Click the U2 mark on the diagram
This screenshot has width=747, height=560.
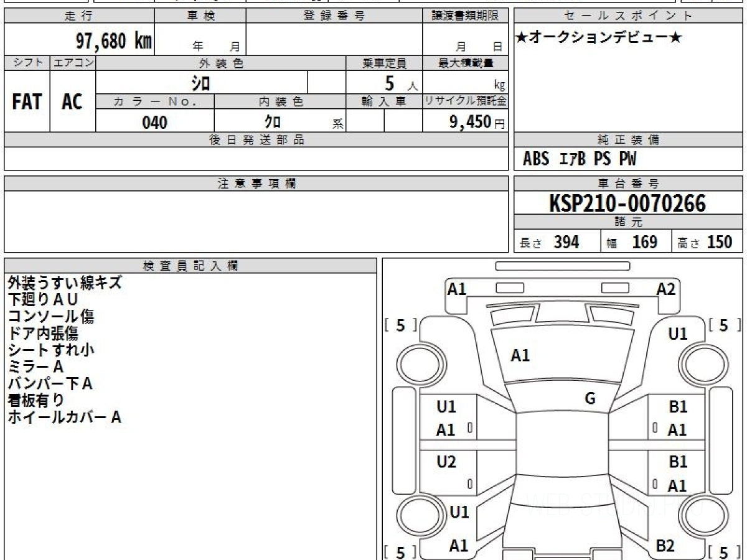click(x=446, y=462)
